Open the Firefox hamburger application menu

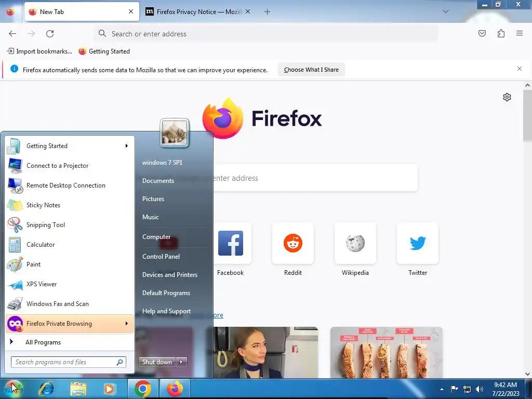pos(520,33)
